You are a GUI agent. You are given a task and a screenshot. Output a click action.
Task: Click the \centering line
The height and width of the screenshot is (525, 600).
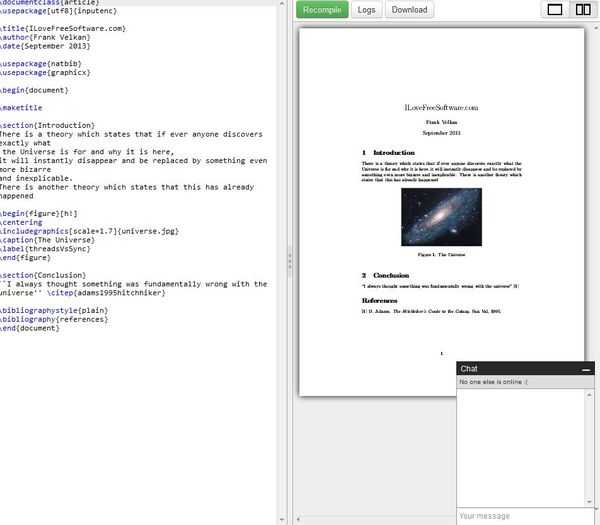(x=21, y=222)
